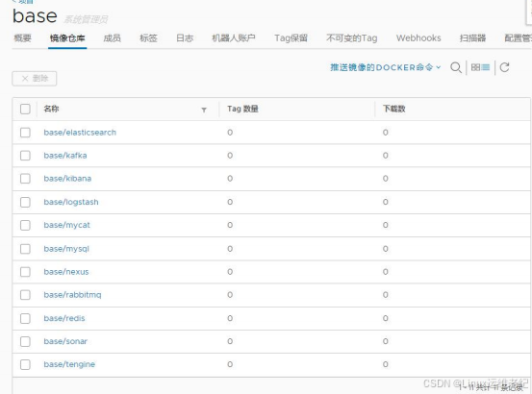The image size is (532, 394).
Task: Open the base/sonar repository link
Action: click(65, 341)
